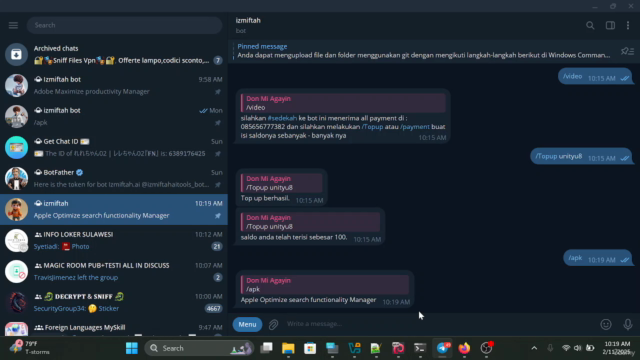Click the Write a message field
This screenshot has width=640, height=360.
point(439,324)
